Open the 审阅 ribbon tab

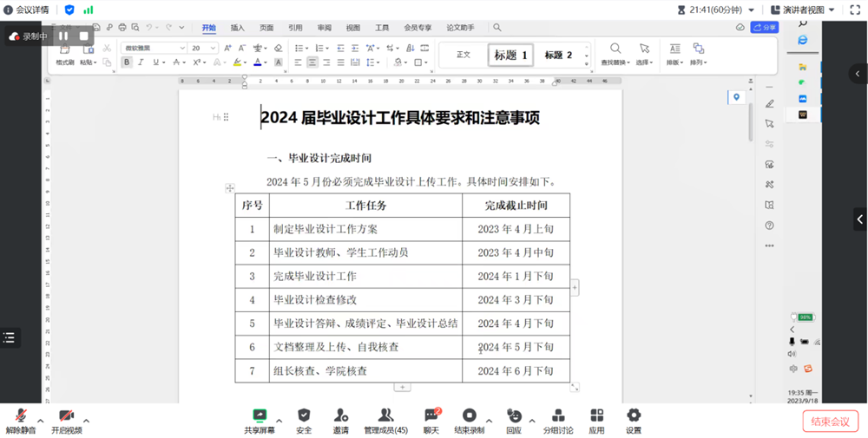click(324, 28)
